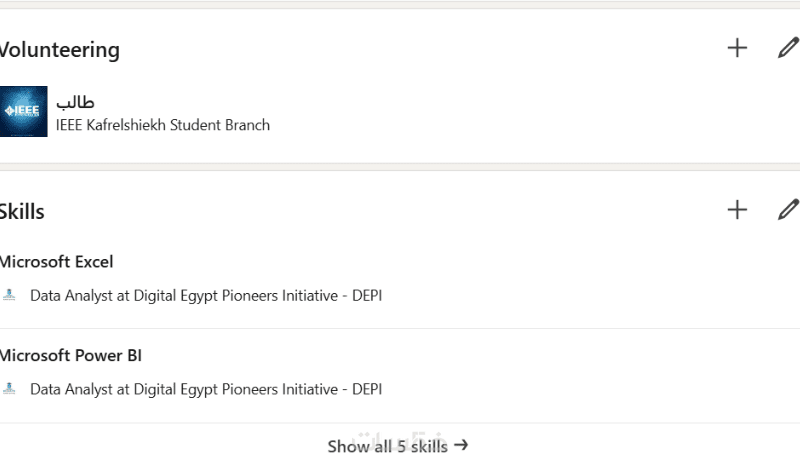
Task: Add a new skill with plus icon
Action: coord(737,209)
